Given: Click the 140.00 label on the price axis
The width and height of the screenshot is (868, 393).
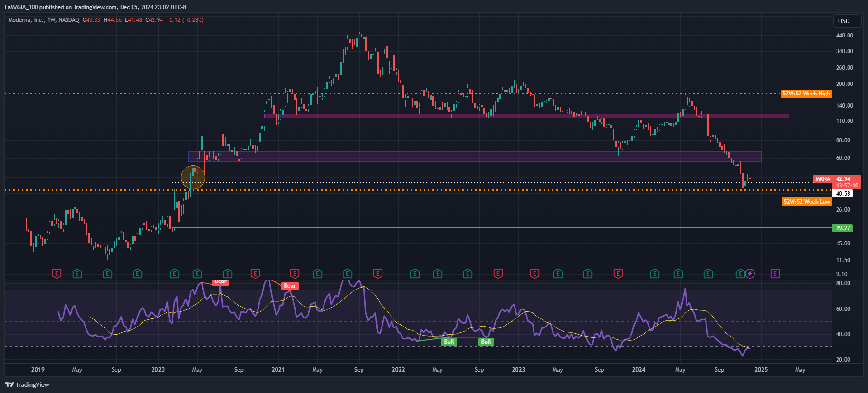Looking at the screenshot, I should 844,106.
